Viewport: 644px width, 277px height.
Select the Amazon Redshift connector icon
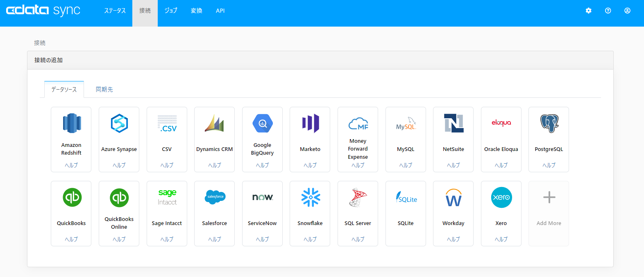72,123
